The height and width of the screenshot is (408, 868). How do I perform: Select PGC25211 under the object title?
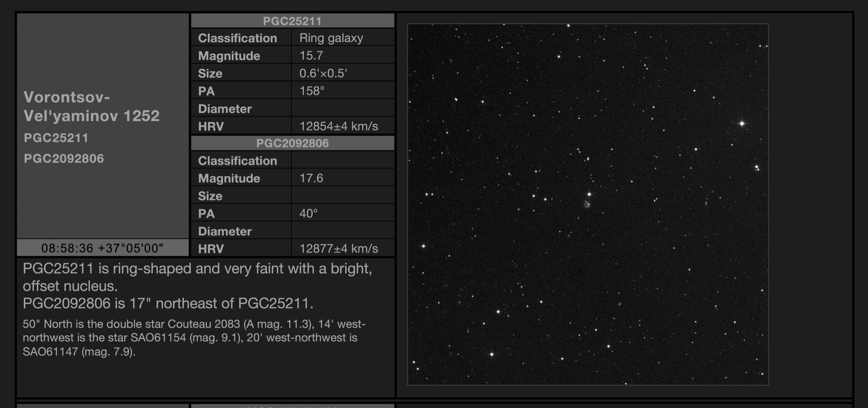tap(56, 138)
